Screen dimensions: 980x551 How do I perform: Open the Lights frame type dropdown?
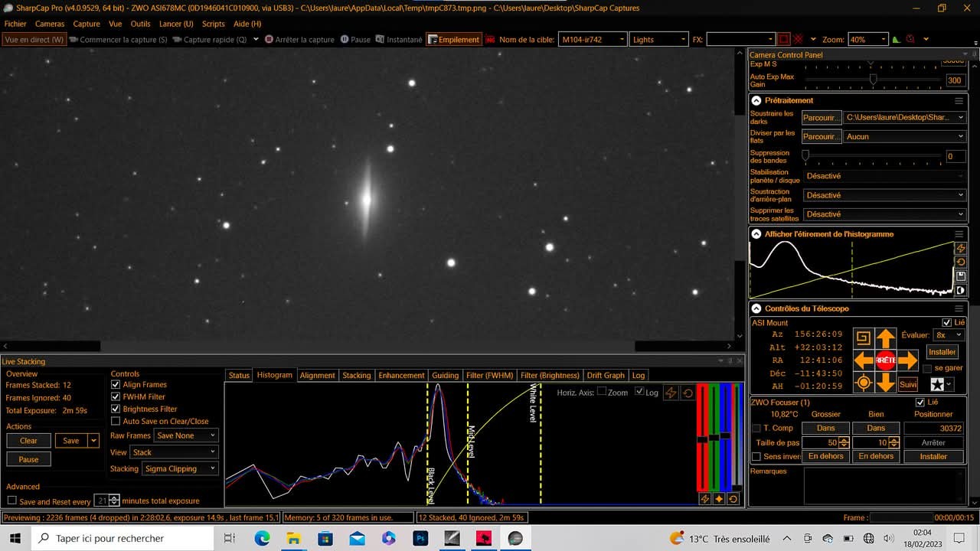pos(659,39)
